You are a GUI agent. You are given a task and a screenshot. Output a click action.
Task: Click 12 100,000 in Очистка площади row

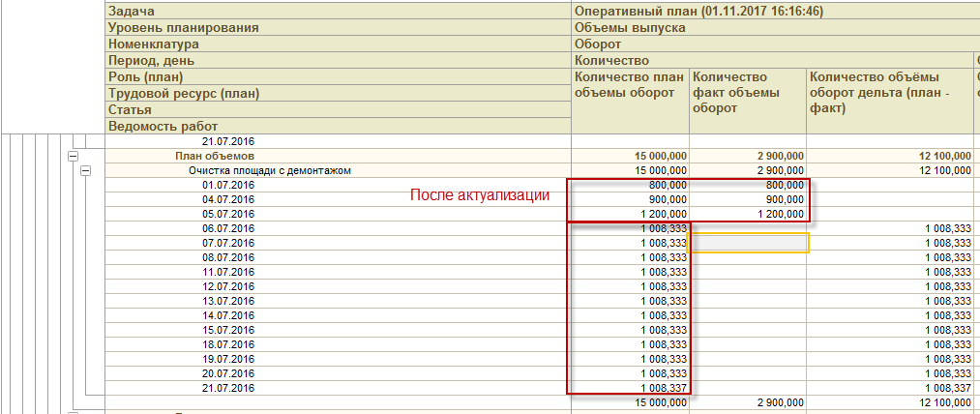click(x=945, y=170)
